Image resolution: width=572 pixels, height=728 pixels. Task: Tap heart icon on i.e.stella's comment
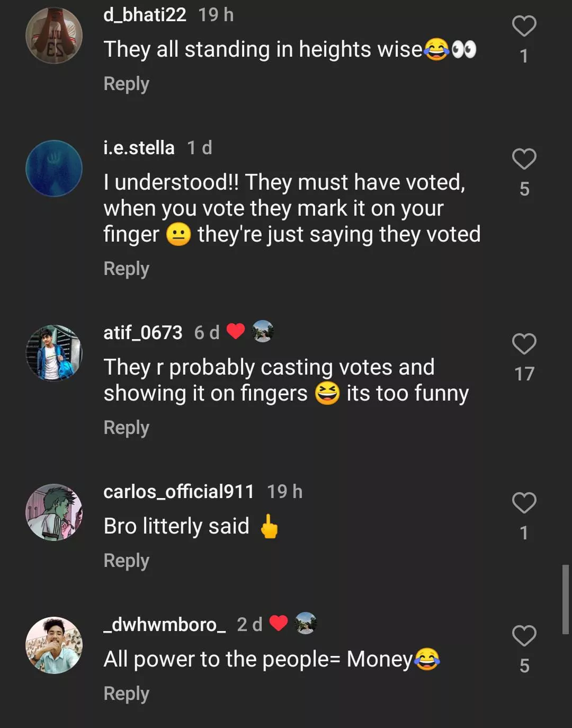coord(524,159)
